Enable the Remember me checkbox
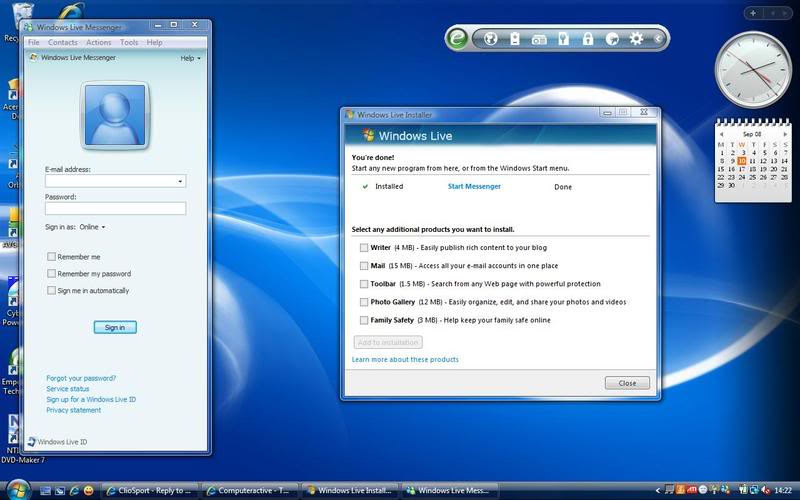Viewport: 800px width, 500px height. 52,257
